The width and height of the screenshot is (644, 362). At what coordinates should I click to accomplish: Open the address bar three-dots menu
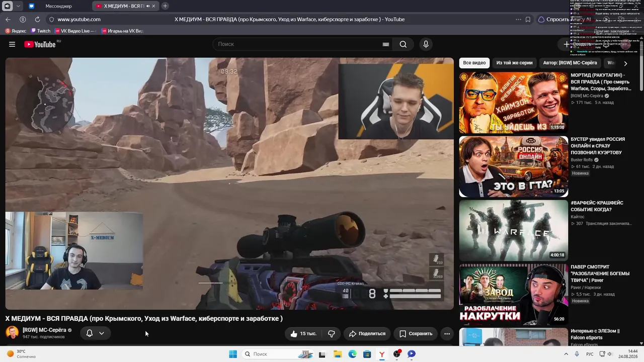(x=518, y=20)
